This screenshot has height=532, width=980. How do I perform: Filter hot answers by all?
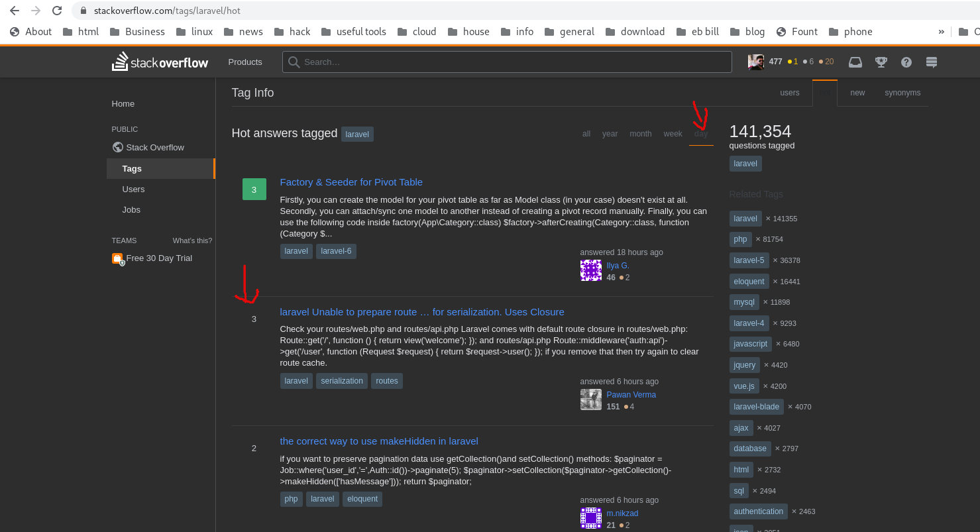[x=586, y=134]
